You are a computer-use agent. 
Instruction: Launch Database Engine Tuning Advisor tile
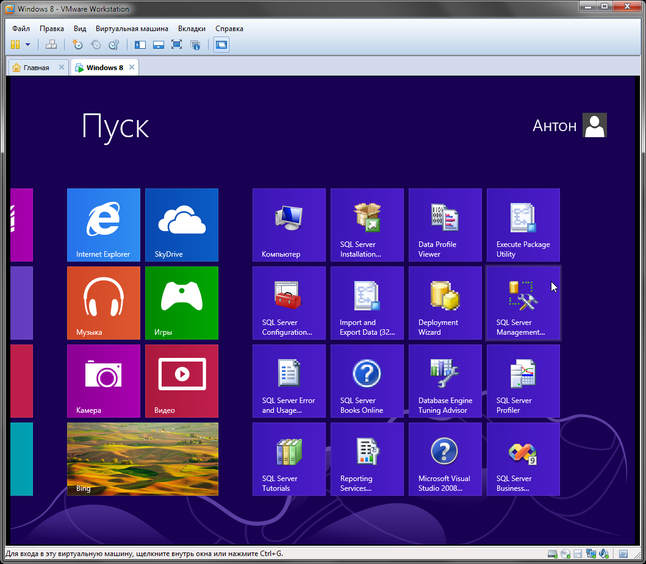[x=445, y=381]
